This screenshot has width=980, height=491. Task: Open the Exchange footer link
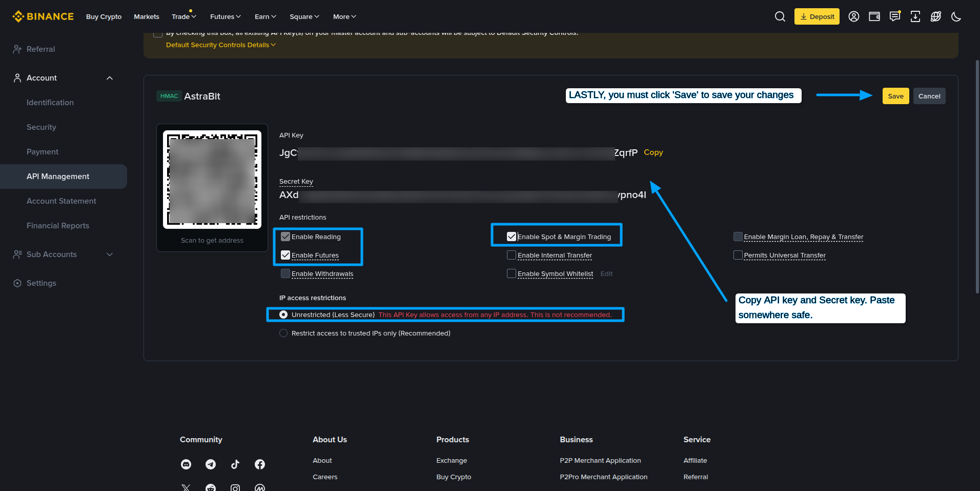point(452,461)
